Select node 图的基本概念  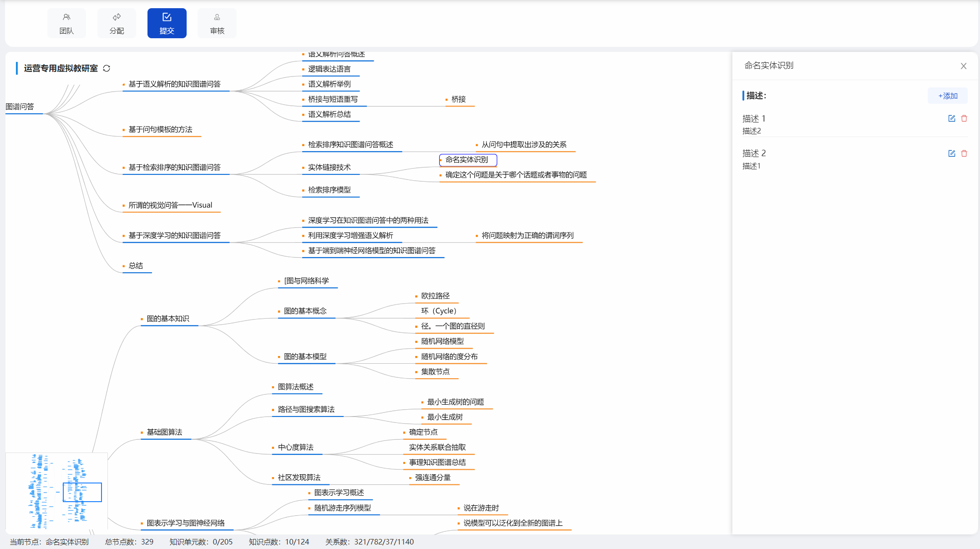(305, 311)
